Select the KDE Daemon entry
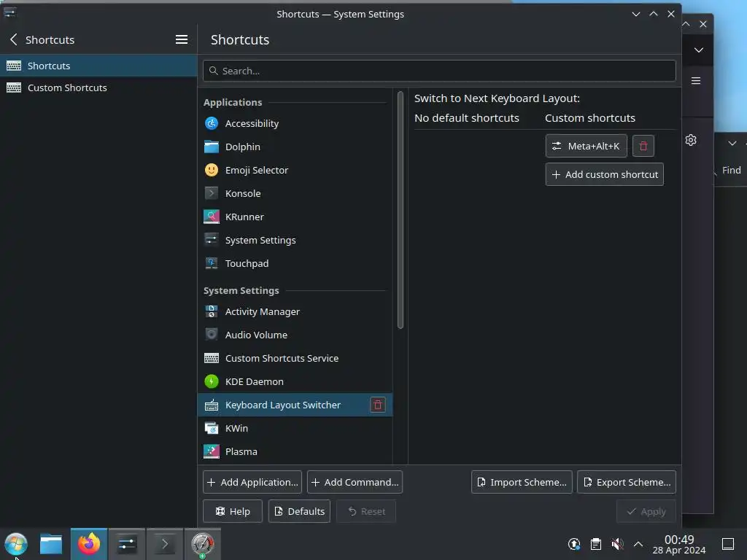 click(x=295, y=381)
